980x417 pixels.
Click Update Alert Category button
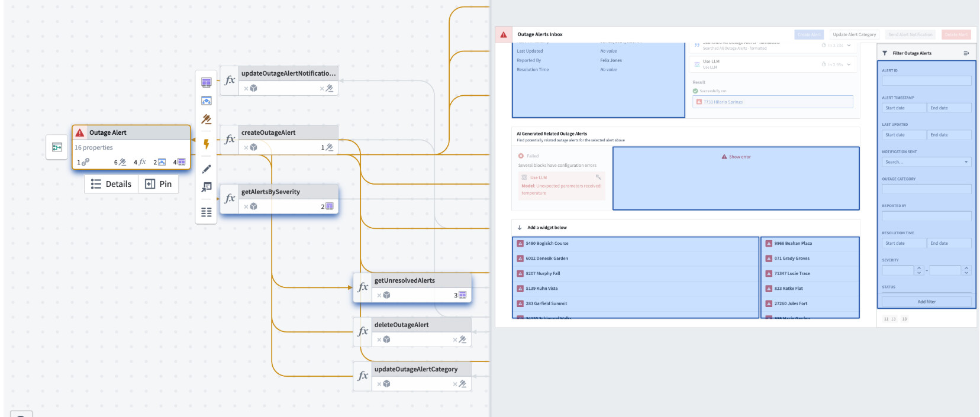point(854,34)
